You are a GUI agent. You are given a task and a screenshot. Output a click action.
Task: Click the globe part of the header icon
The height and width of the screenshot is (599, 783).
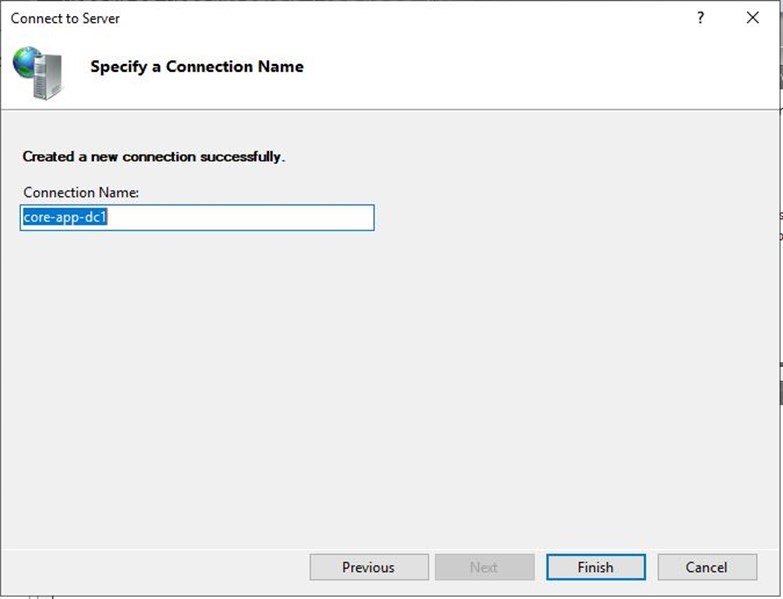pyautogui.click(x=27, y=63)
